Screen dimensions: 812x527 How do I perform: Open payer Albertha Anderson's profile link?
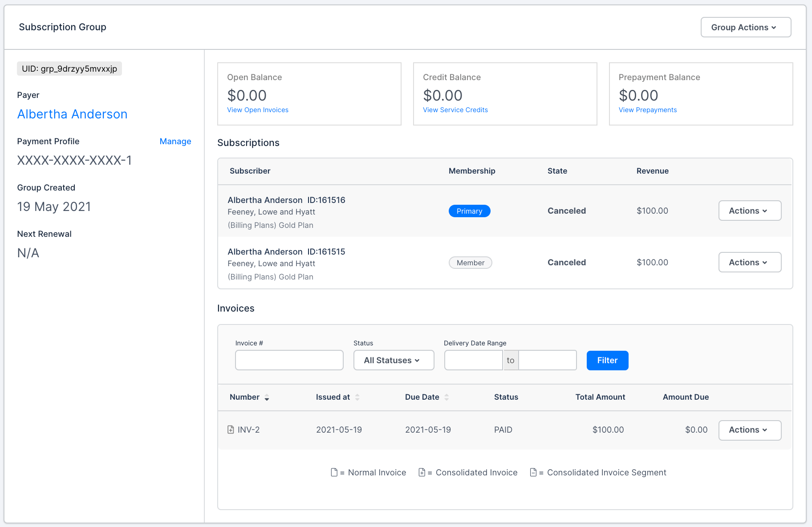(x=72, y=114)
